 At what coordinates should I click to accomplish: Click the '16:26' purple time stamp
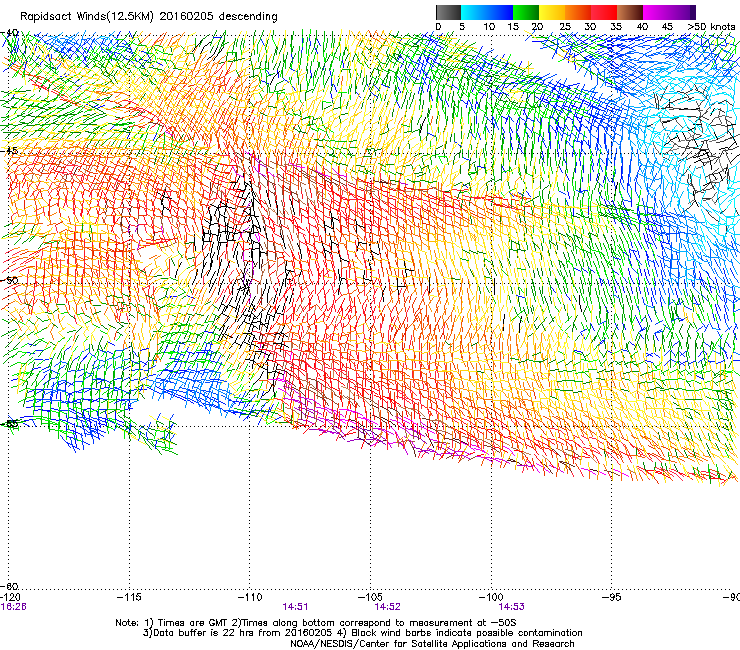13,607
